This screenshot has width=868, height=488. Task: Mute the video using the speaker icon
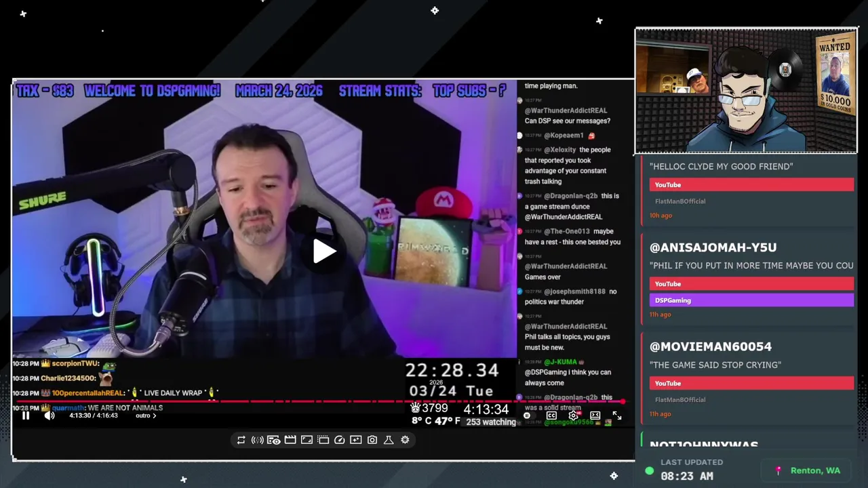pyautogui.click(x=50, y=415)
